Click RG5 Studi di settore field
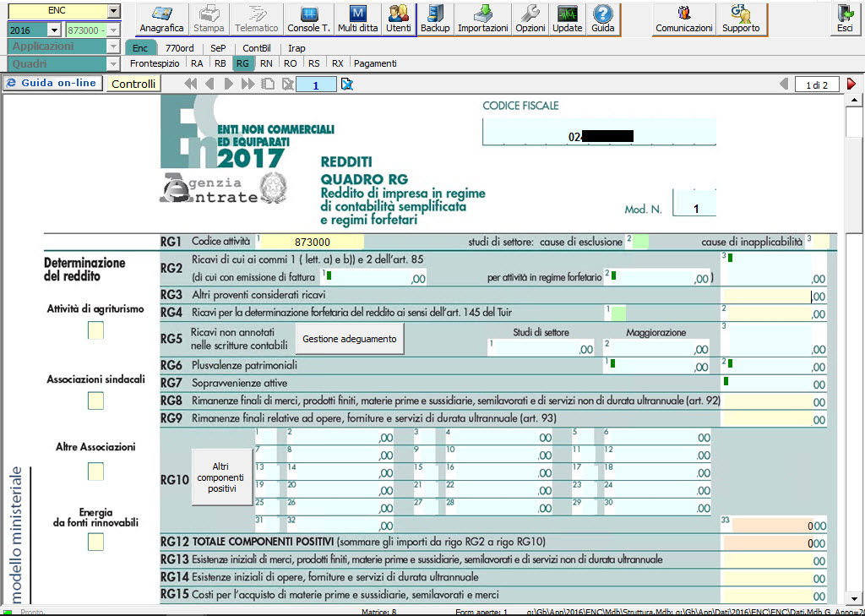 (541, 347)
